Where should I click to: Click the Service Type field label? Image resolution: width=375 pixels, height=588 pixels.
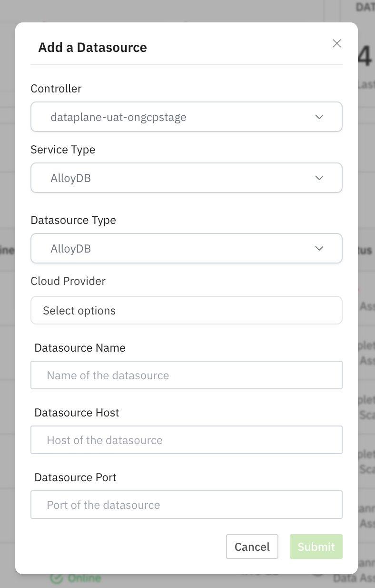[x=63, y=150]
